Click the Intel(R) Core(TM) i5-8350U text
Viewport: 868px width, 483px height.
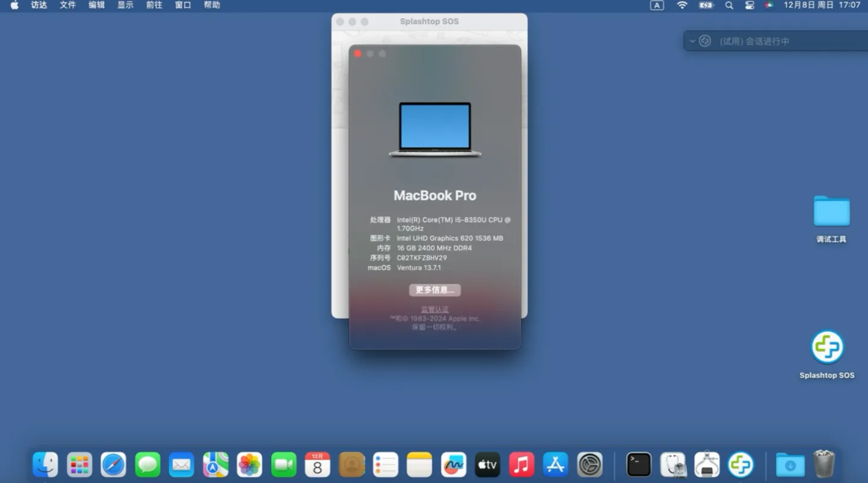pyautogui.click(x=454, y=224)
